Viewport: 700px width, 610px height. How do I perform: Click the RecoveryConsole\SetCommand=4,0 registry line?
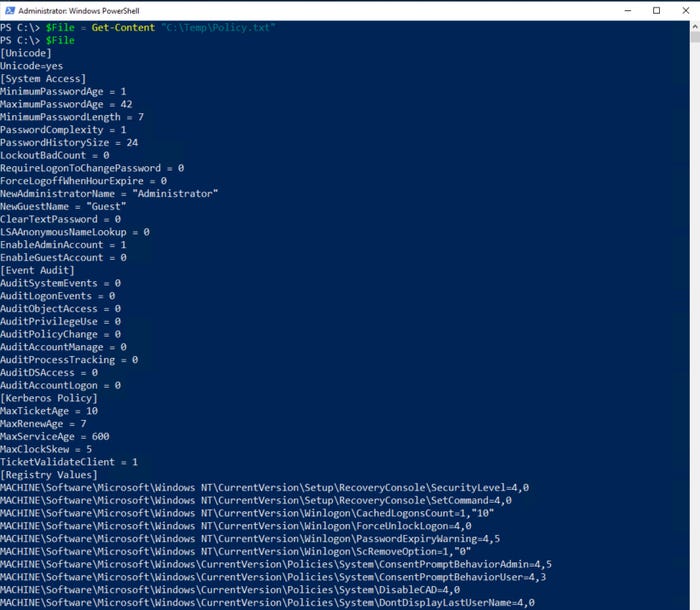click(x=256, y=501)
